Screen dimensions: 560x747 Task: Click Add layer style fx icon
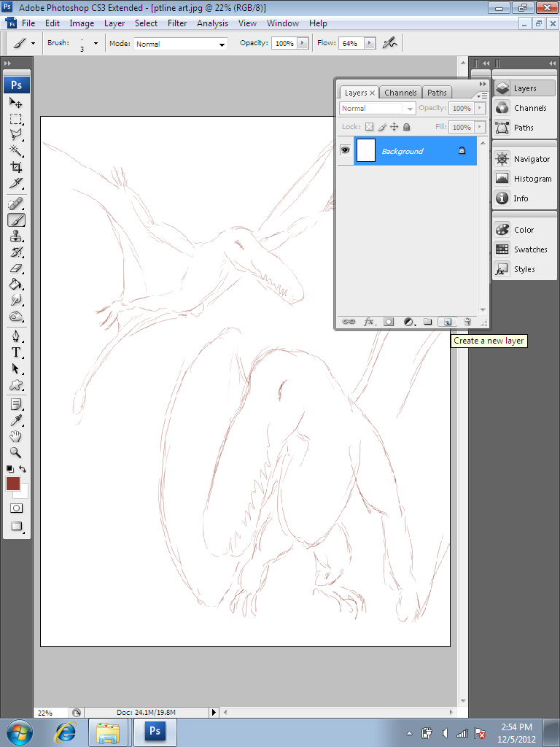369,322
